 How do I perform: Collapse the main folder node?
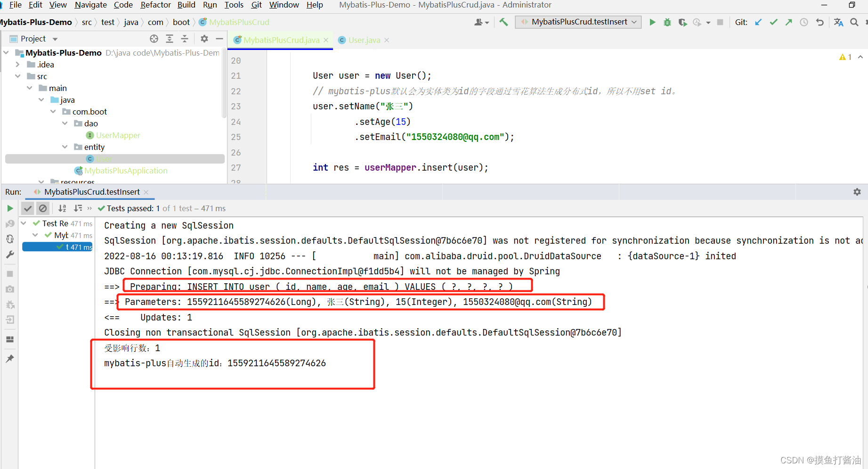[x=30, y=88]
